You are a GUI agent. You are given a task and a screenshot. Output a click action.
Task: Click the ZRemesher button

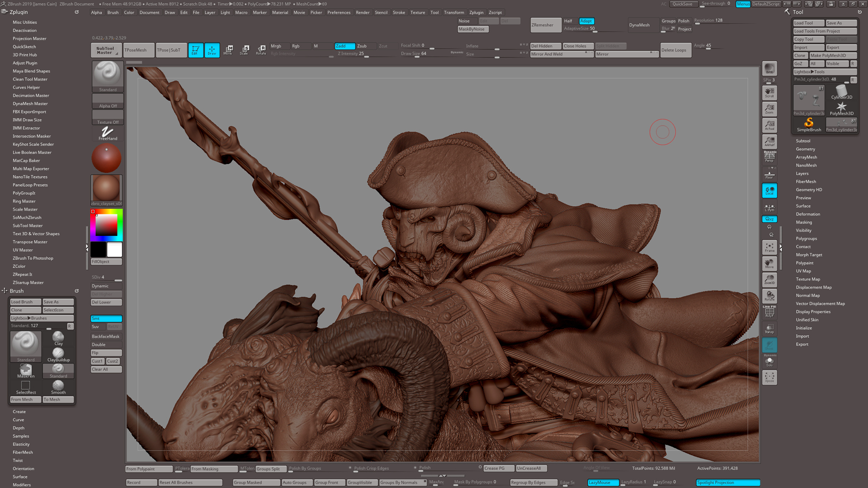(546, 25)
